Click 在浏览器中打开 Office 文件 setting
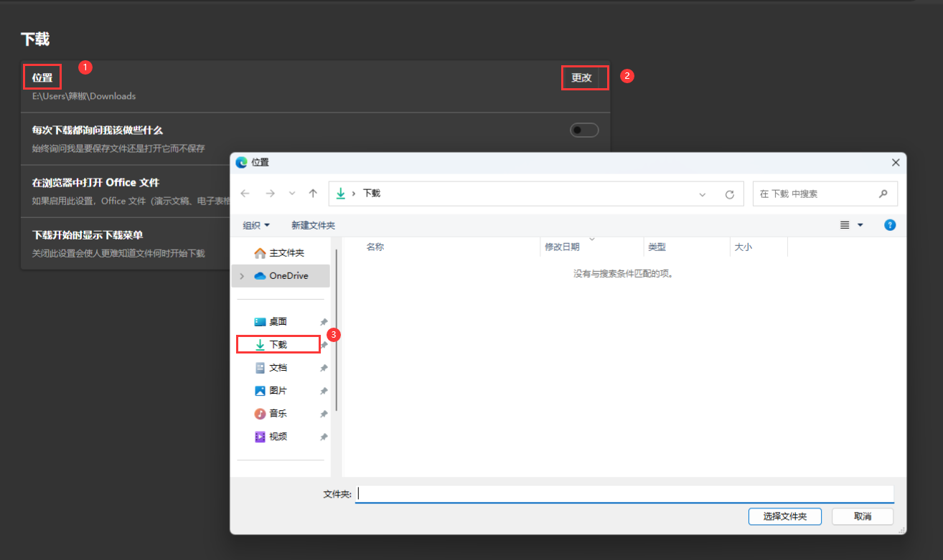The height and width of the screenshot is (560, 943). (95, 182)
